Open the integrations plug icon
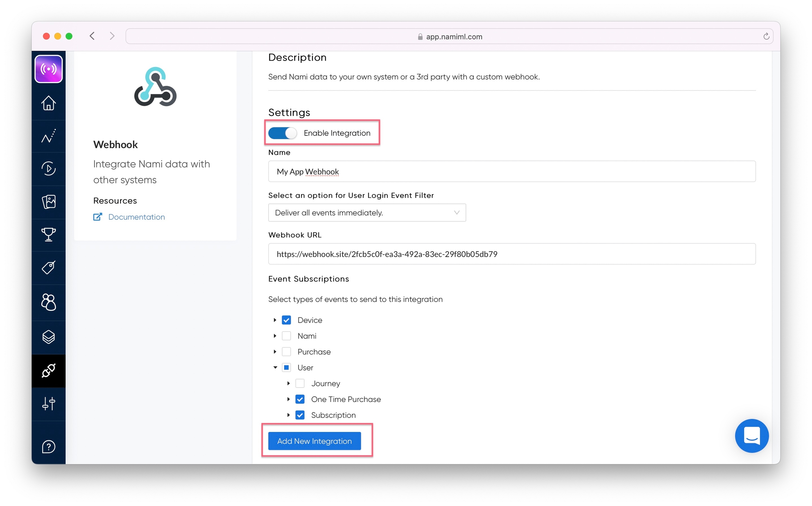Viewport: 812px width, 506px height. pyautogui.click(x=49, y=371)
